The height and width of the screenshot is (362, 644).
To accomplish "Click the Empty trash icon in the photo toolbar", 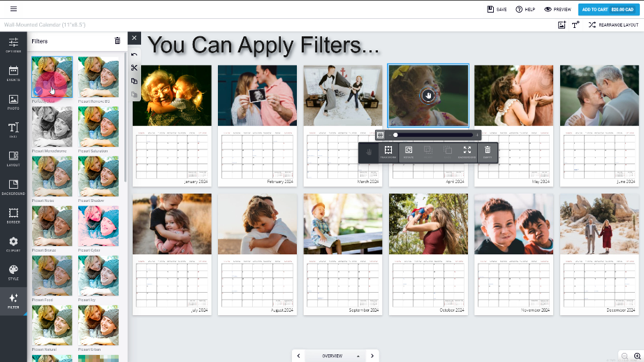I will coord(488,151).
